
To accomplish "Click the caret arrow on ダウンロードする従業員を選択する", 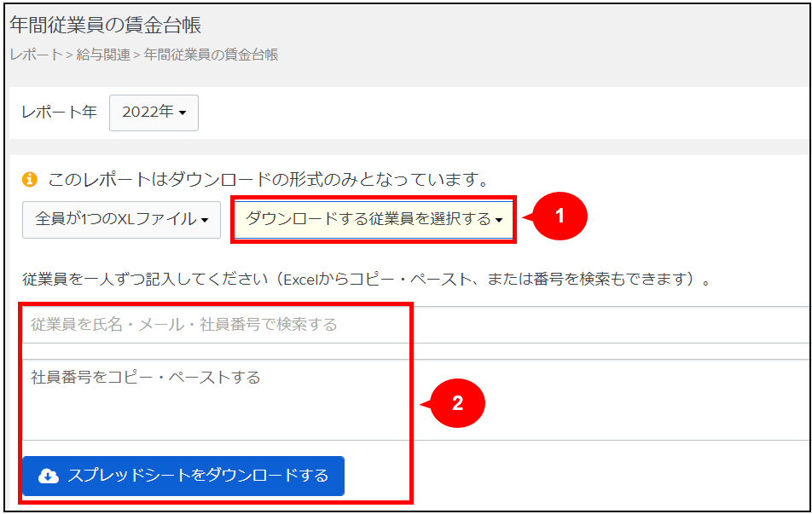I will pyautogui.click(x=498, y=220).
